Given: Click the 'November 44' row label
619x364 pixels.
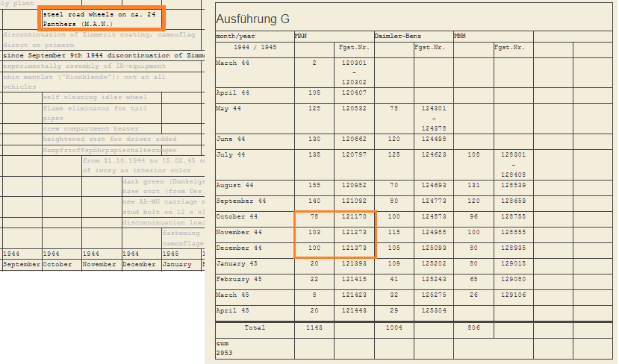Looking at the screenshot, I should click(x=239, y=232).
